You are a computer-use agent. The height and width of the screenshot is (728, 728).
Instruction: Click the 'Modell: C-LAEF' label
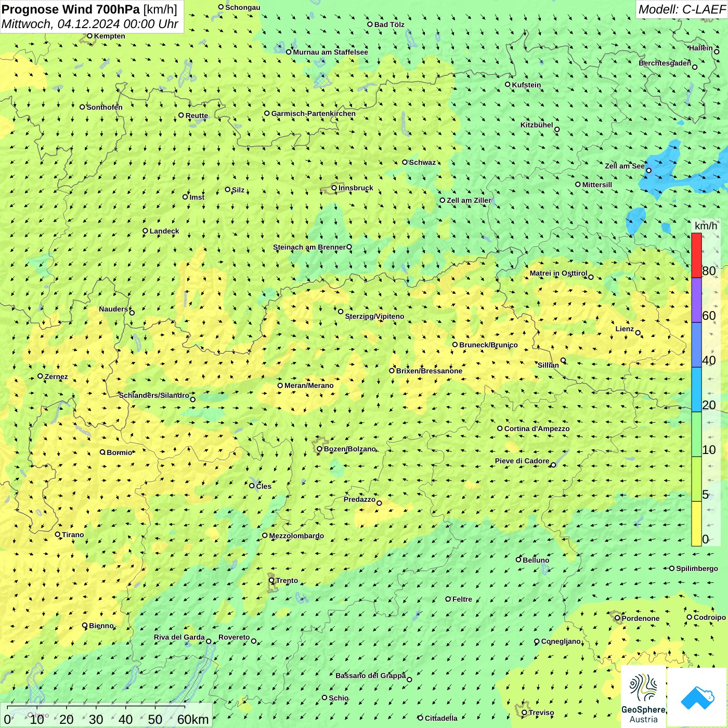click(x=682, y=9)
